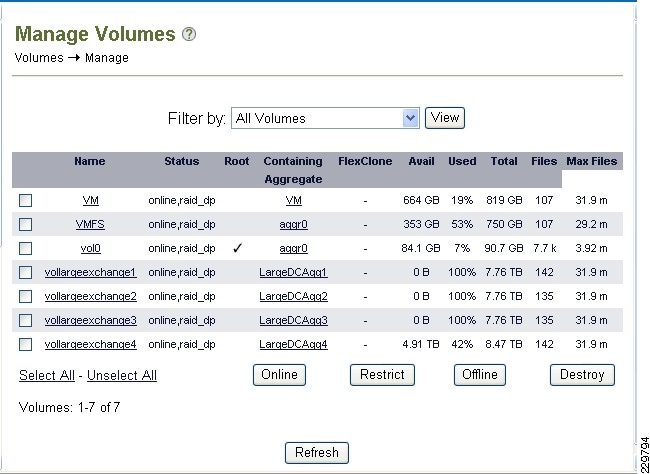Image resolution: width=650 pixels, height=474 pixels.
Task: Mark the vollargeexchange4 row checkbox
Action: (x=25, y=344)
